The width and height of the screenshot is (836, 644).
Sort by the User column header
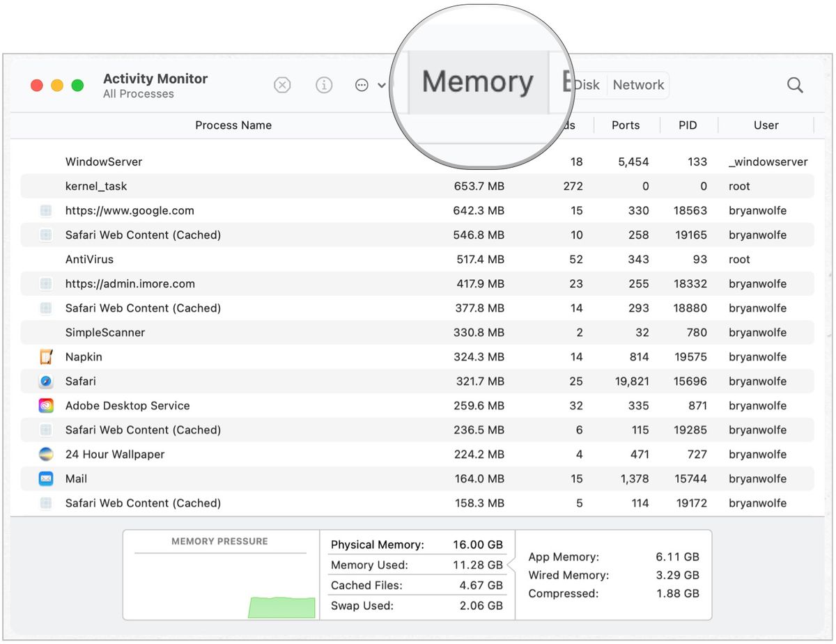(766, 125)
